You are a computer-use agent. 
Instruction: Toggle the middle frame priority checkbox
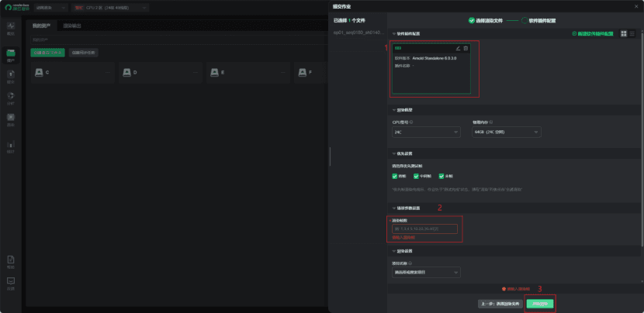[x=416, y=176]
